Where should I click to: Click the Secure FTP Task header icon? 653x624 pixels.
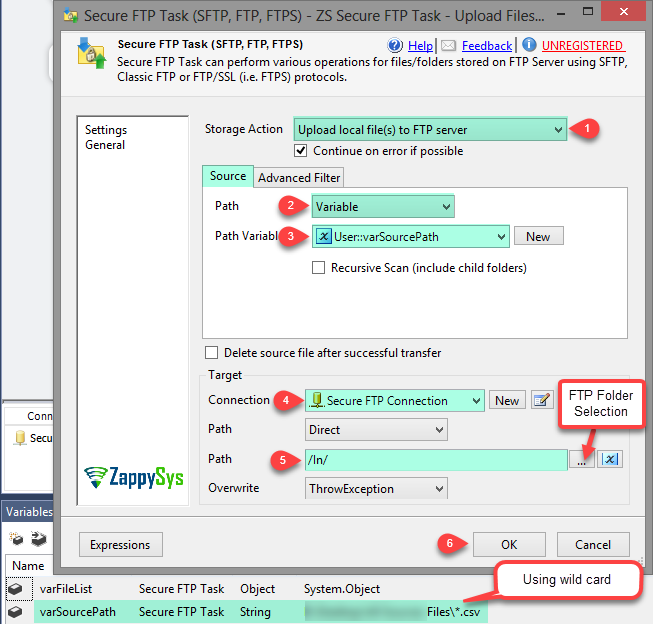(x=91, y=53)
